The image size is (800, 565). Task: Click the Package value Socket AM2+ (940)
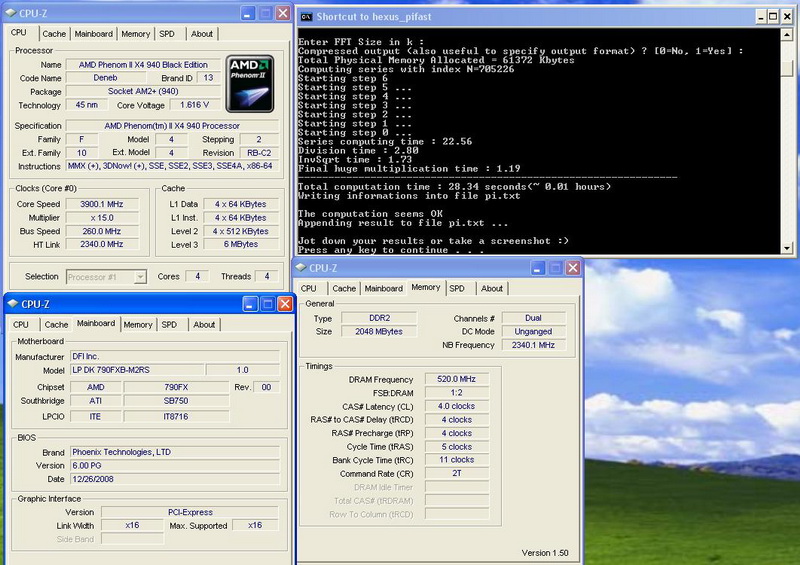pos(143,91)
